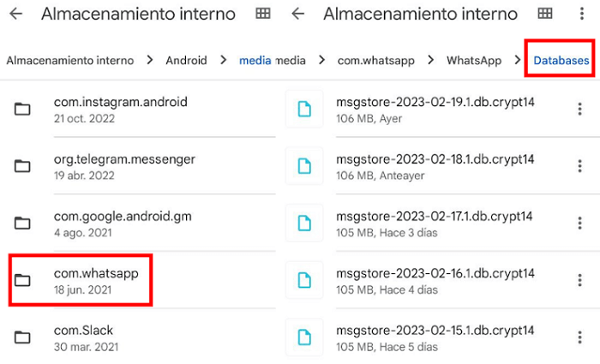This screenshot has height=364, width=600.
Task: Tap the '18 jun. 2021' date
Action: point(82,289)
